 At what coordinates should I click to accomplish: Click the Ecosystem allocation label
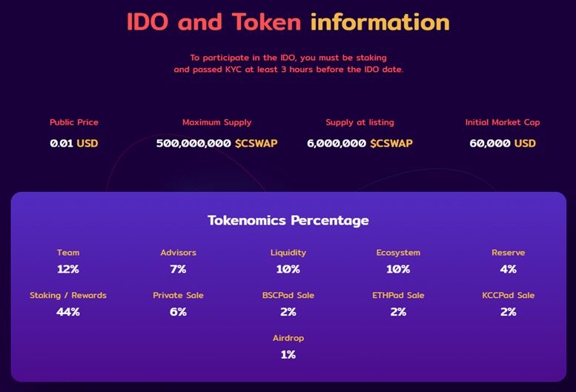398,253
